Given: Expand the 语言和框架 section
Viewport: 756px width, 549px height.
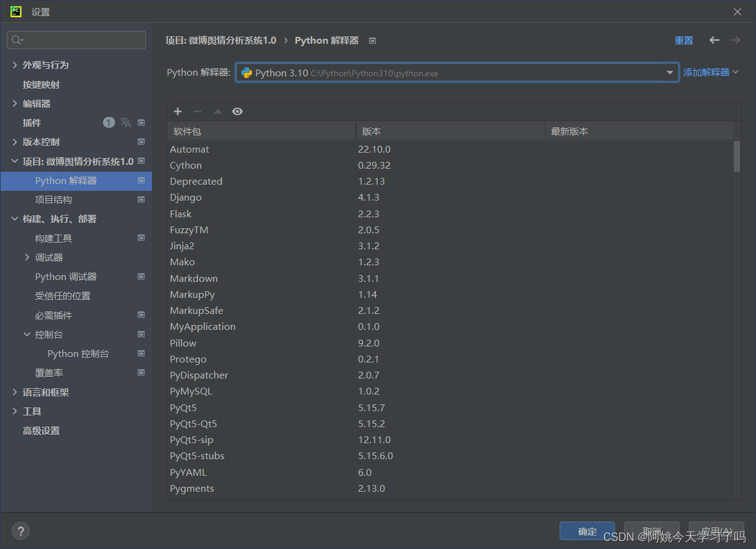Looking at the screenshot, I should pos(15,392).
